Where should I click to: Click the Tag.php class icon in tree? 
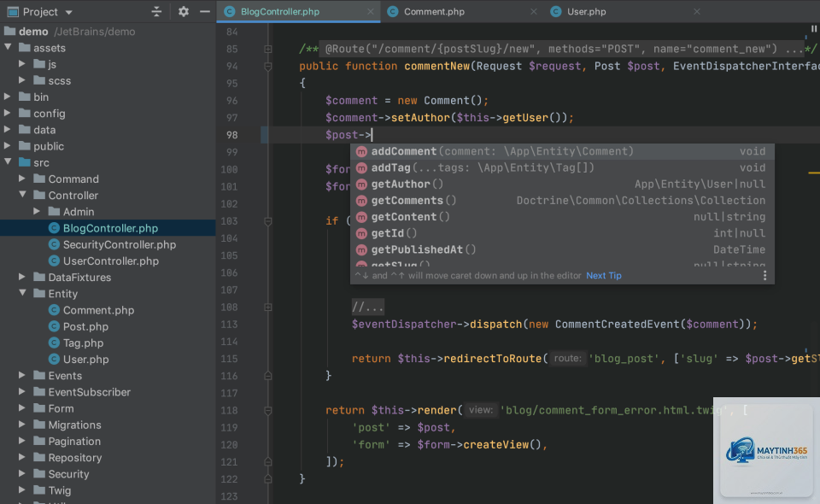(53, 343)
